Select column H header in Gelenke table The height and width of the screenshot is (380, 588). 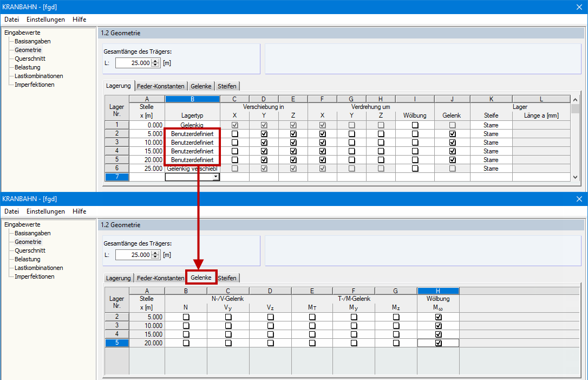click(x=438, y=291)
